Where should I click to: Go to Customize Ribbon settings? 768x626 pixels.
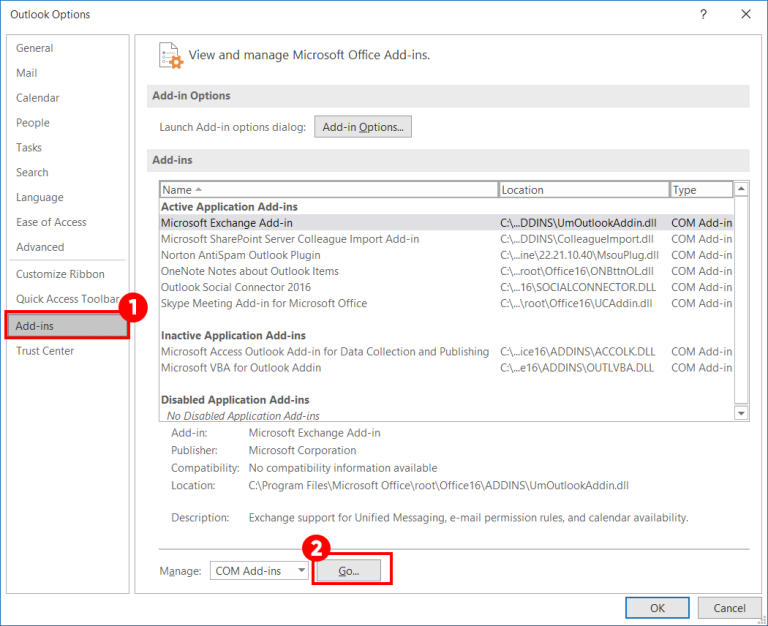(60, 274)
